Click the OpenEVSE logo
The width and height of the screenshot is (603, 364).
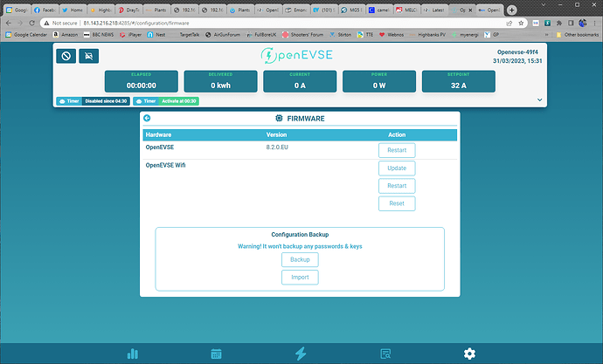(x=296, y=55)
